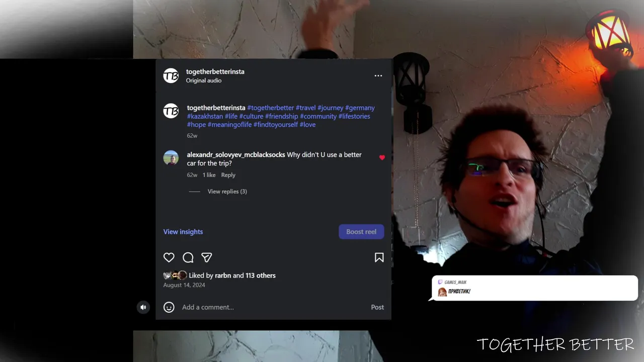Share reel via paper plane icon

coord(207,257)
